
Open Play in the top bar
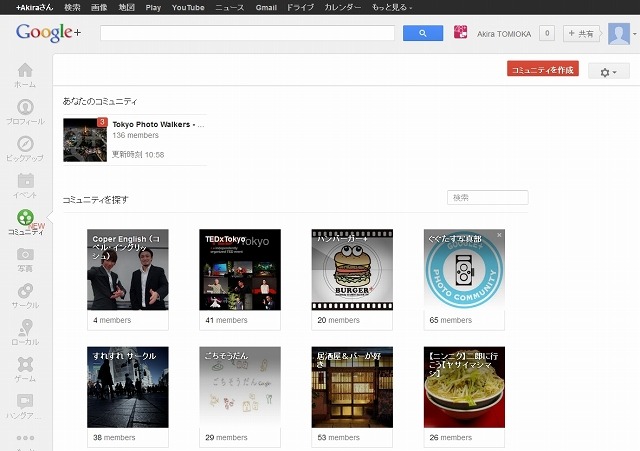pos(153,7)
